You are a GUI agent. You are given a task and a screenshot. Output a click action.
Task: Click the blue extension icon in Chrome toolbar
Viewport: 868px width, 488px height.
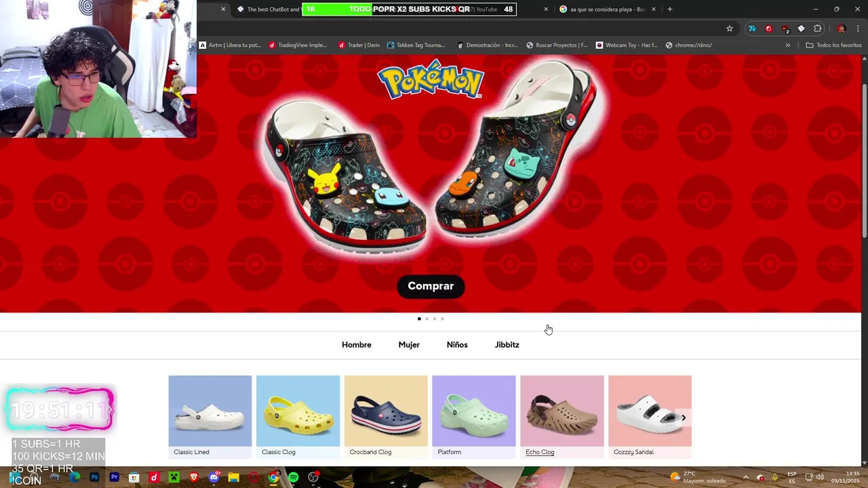[752, 28]
